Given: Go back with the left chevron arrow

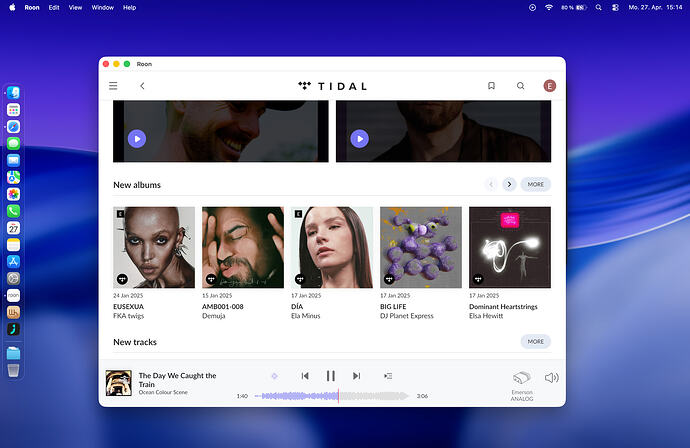Looking at the screenshot, I should (x=142, y=86).
